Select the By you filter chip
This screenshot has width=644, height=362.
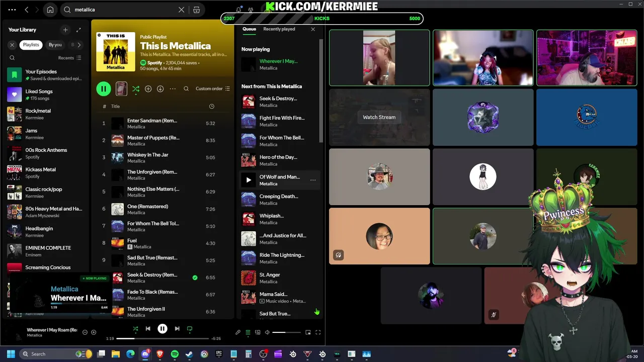55,45
